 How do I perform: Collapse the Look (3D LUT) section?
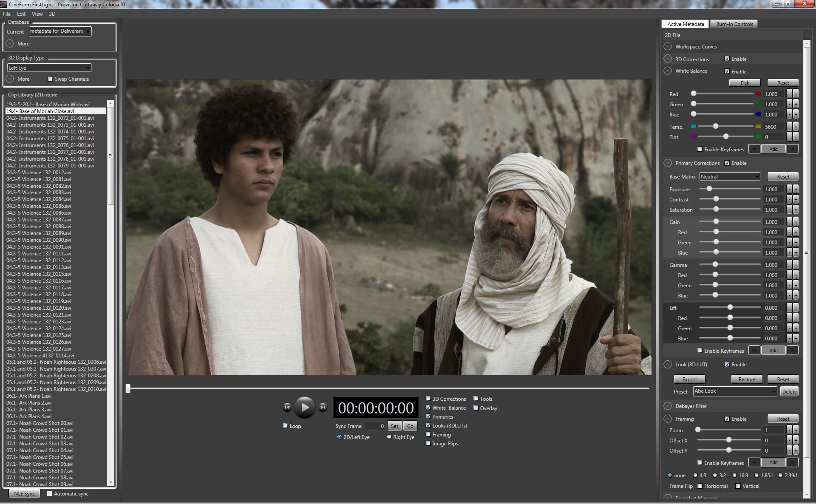tap(668, 364)
